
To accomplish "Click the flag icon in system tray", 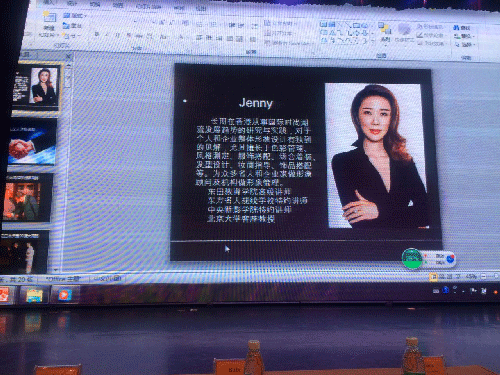I will [x=473, y=291].
